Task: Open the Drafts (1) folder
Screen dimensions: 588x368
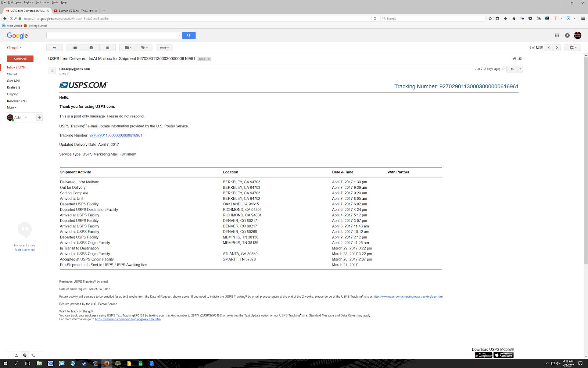Action: pos(14,88)
